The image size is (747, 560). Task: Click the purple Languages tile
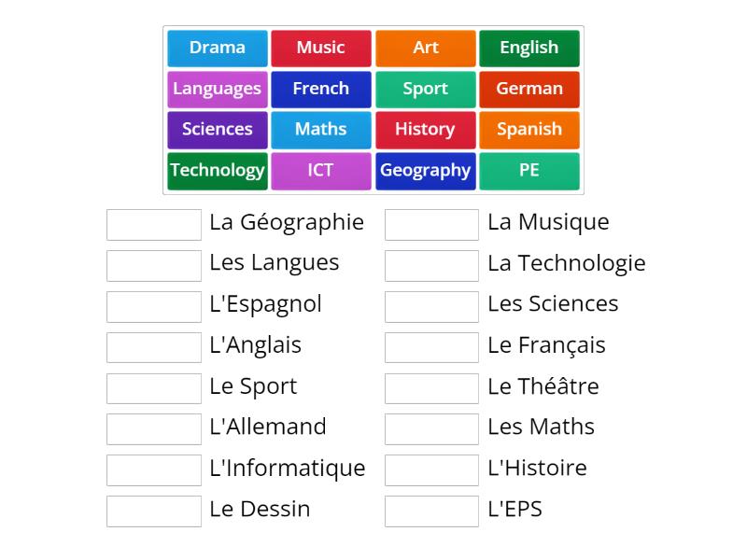click(218, 89)
